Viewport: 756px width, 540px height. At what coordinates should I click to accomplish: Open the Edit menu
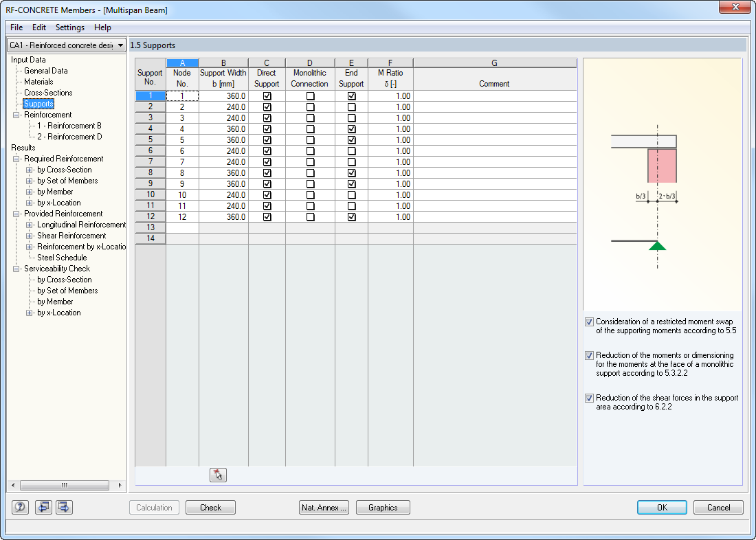[39, 27]
